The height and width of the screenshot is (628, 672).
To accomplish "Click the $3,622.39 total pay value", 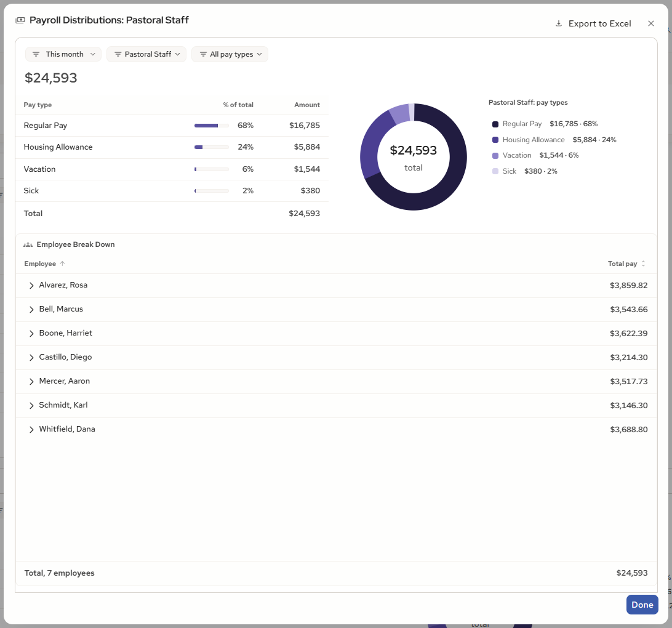I will (629, 334).
